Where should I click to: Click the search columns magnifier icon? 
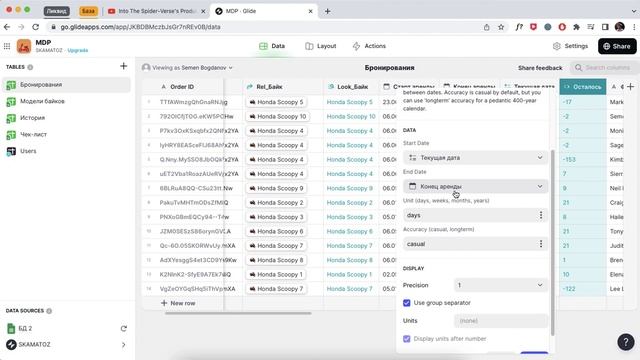point(578,68)
